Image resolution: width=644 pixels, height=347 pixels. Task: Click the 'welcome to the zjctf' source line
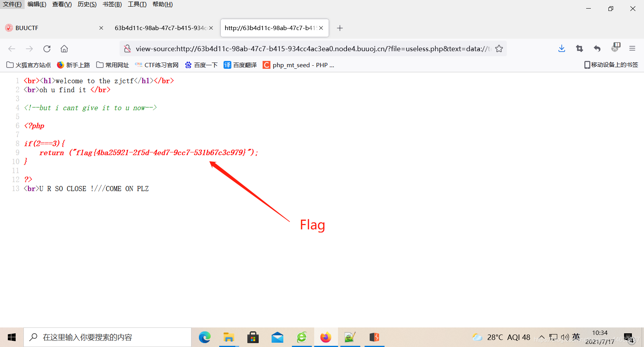[98, 81]
